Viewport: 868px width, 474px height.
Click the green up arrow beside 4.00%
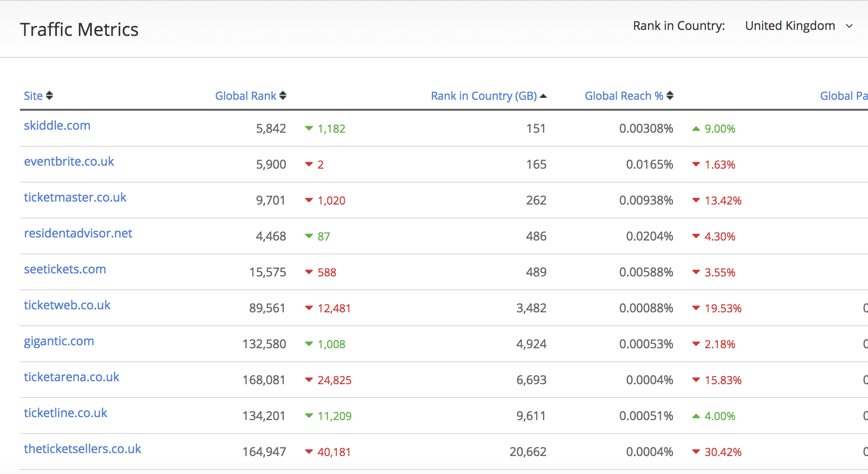(696, 416)
